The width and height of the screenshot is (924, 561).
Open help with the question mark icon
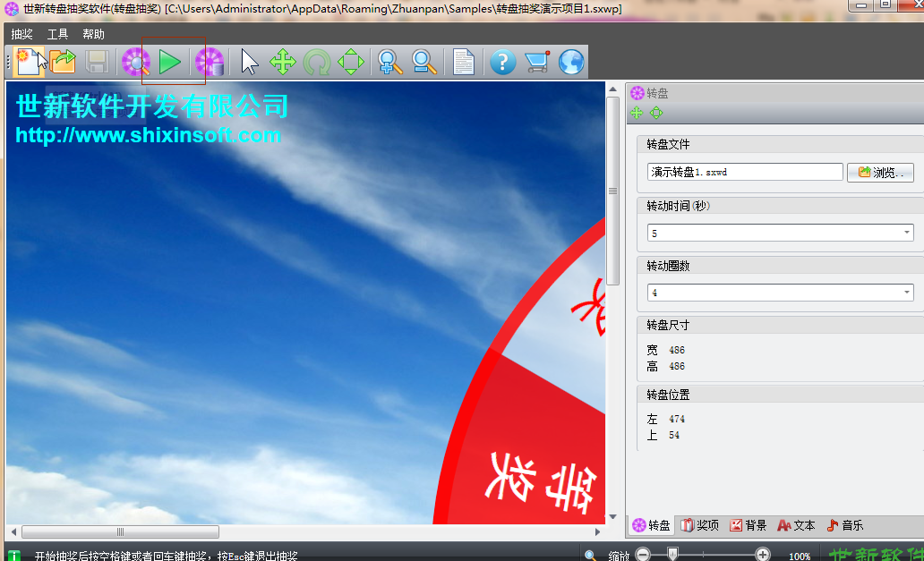(x=502, y=62)
